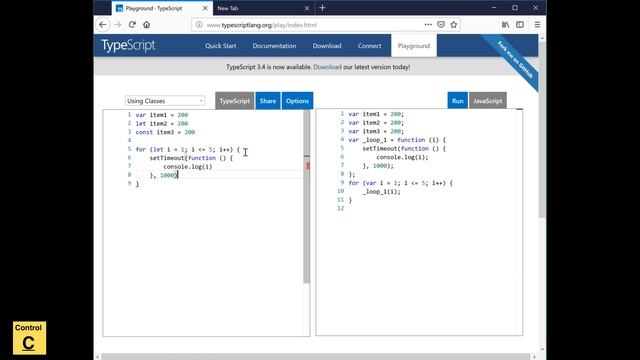Run the code with Run button
The image size is (640, 360).
pos(458,101)
